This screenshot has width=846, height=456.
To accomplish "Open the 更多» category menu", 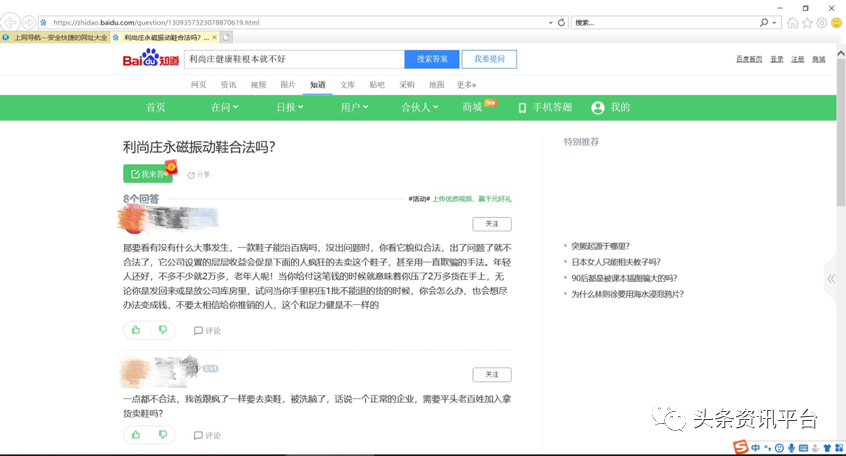I will coord(466,85).
